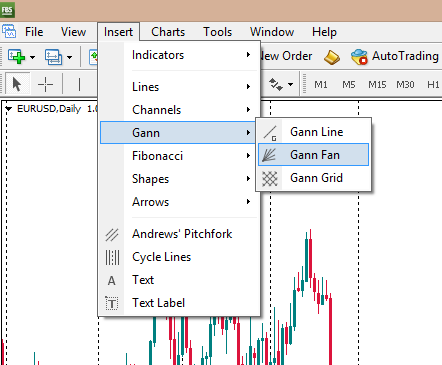Click the Andrews' Pitchfork icon
Screen dimensions: 442x365
click(112, 234)
